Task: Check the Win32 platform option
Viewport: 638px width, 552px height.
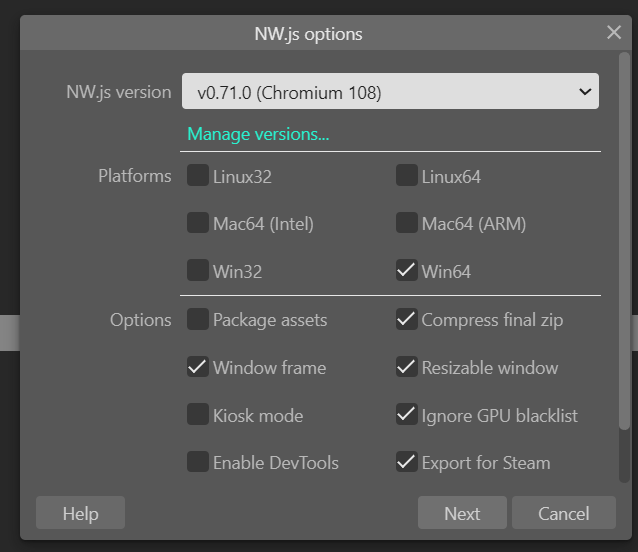Action: 198,270
